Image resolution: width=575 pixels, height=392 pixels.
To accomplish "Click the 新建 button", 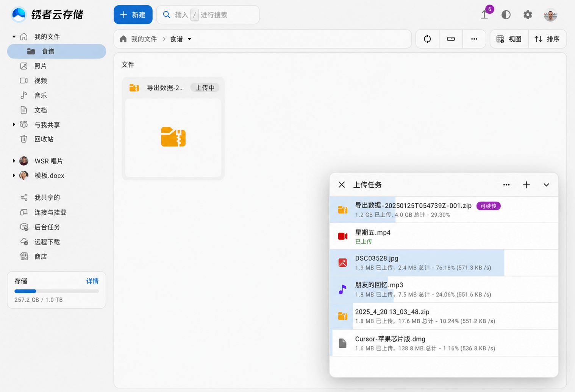I will click(x=133, y=15).
